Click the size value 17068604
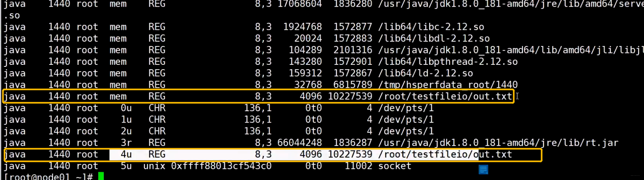 click(x=300, y=4)
